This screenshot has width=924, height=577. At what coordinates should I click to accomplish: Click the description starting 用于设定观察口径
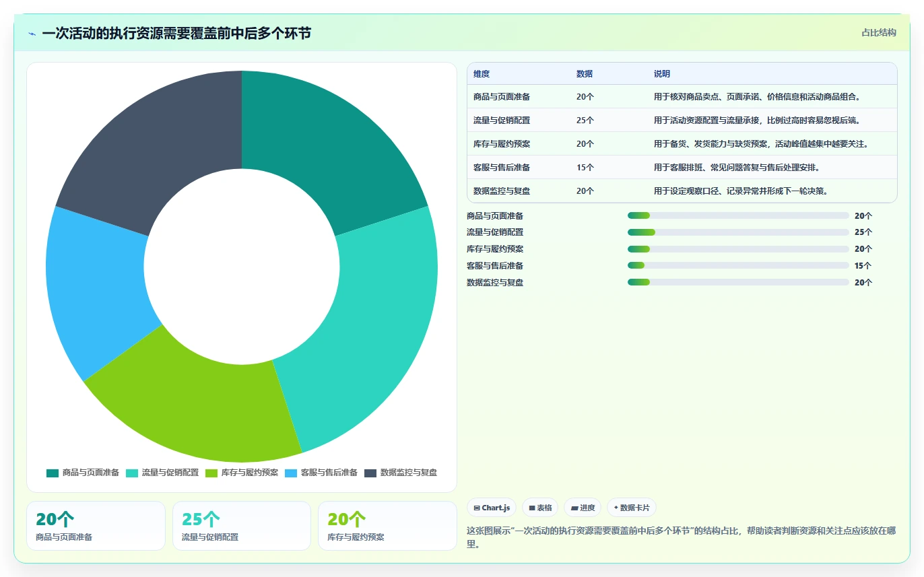pos(740,191)
